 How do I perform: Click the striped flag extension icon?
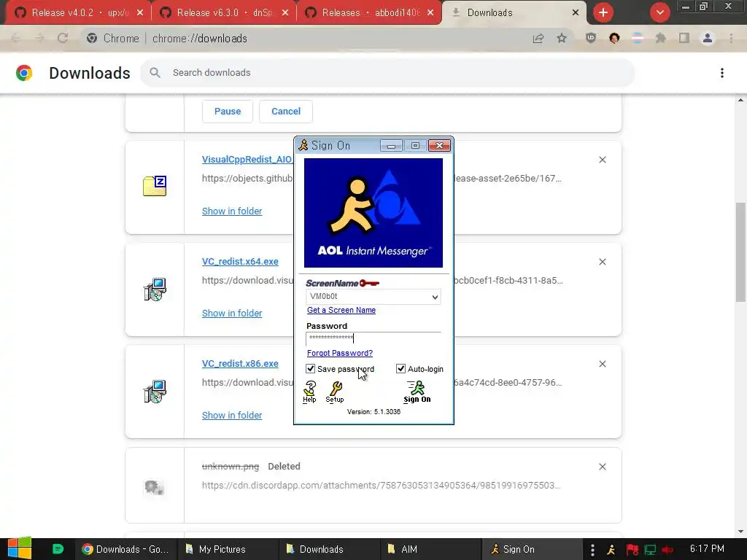click(638, 38)
